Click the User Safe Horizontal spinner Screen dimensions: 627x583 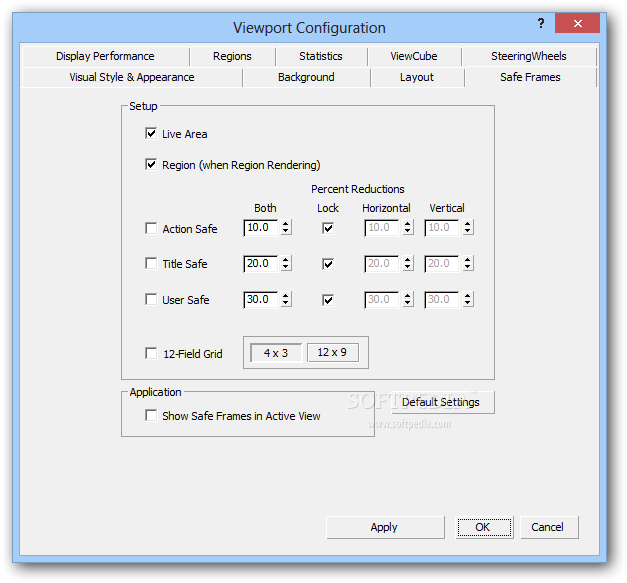click(x=407, y=299)
